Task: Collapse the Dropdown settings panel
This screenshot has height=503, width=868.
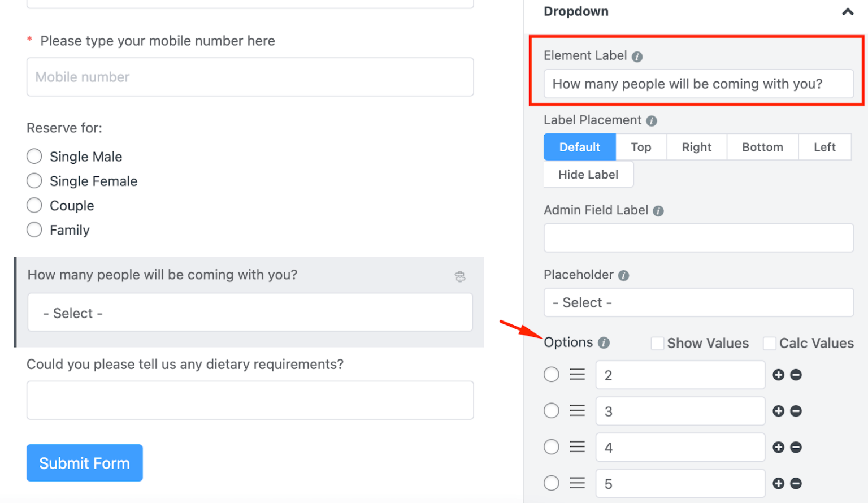Action: (x=847, y=11)
